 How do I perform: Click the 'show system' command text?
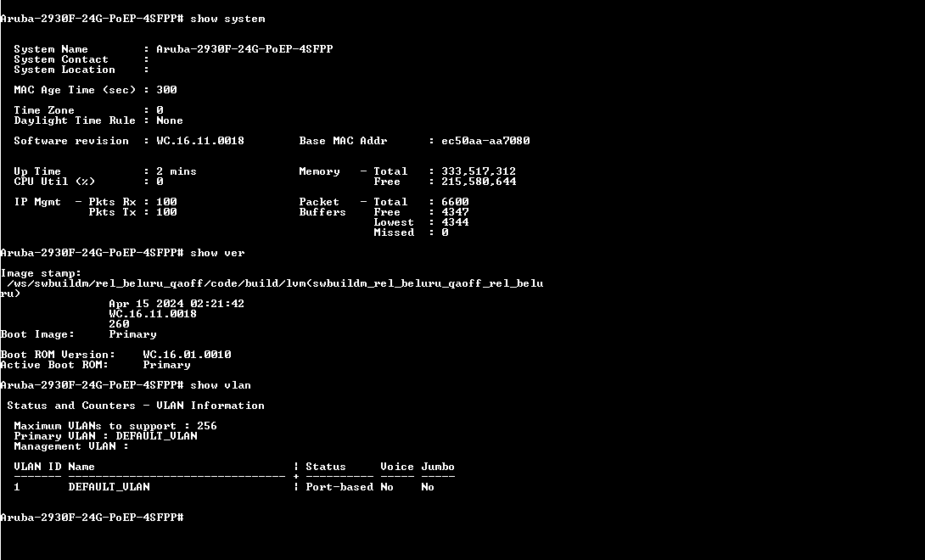click(x=227, y=19)
